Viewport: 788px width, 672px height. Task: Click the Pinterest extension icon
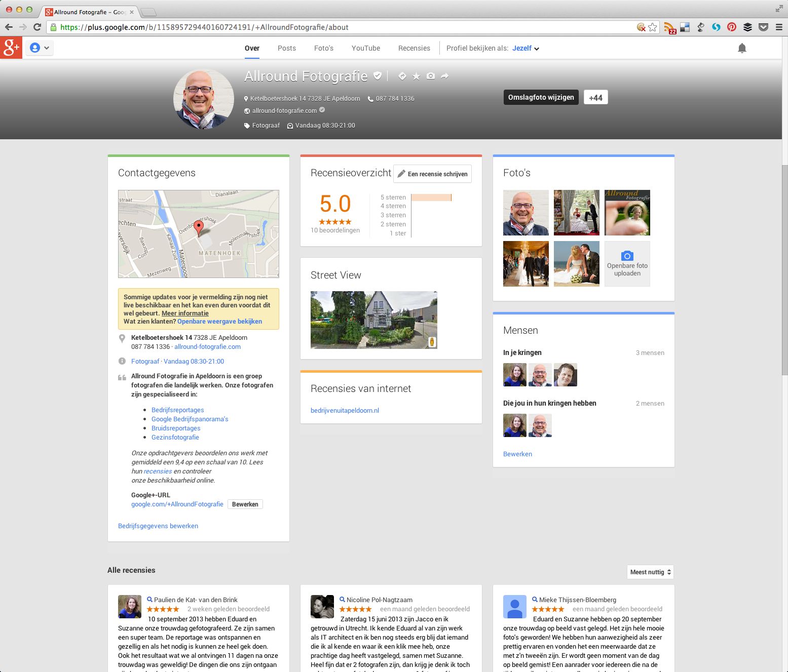coord(731,27)
